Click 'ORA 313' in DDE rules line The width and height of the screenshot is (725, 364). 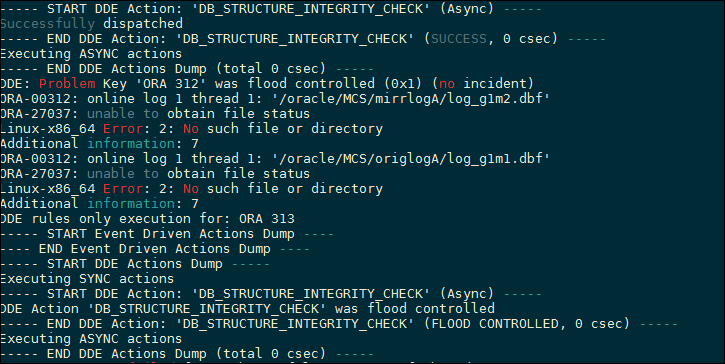point(266,219)
